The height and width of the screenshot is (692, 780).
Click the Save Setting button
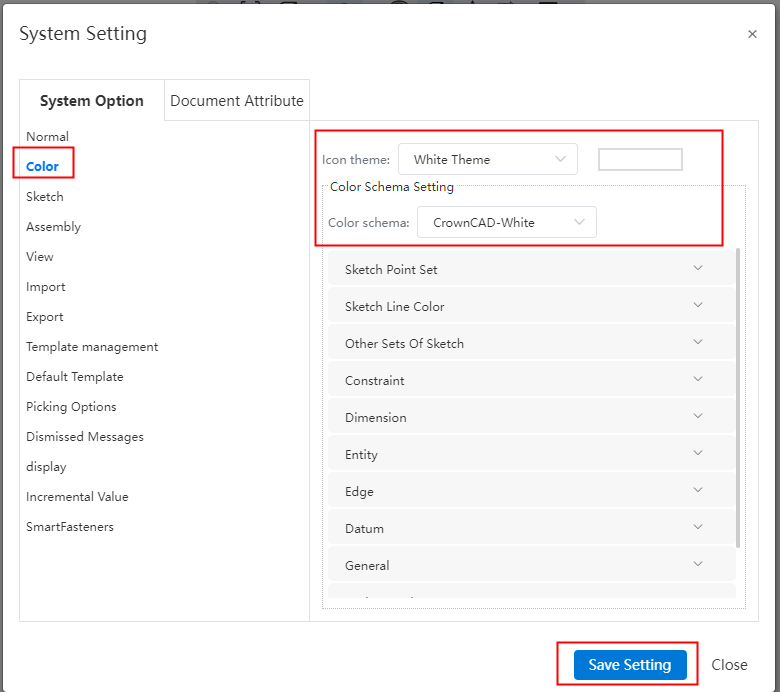point(630,665)
